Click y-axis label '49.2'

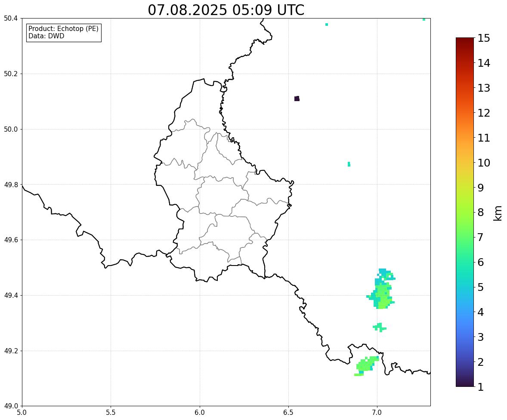(x=11, y=351)
